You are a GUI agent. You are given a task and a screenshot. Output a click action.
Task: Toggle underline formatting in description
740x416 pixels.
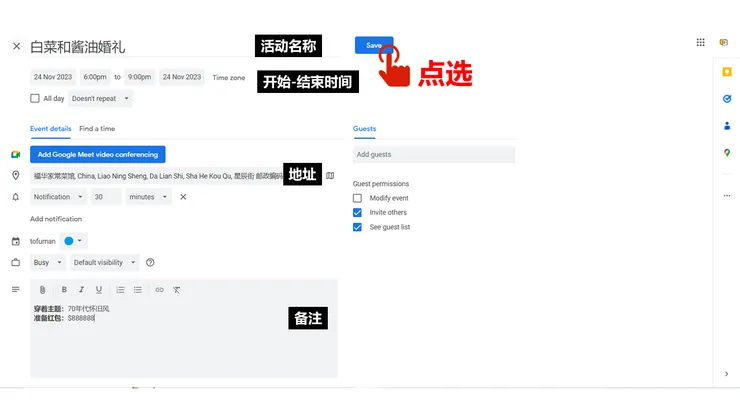(99, 289)
